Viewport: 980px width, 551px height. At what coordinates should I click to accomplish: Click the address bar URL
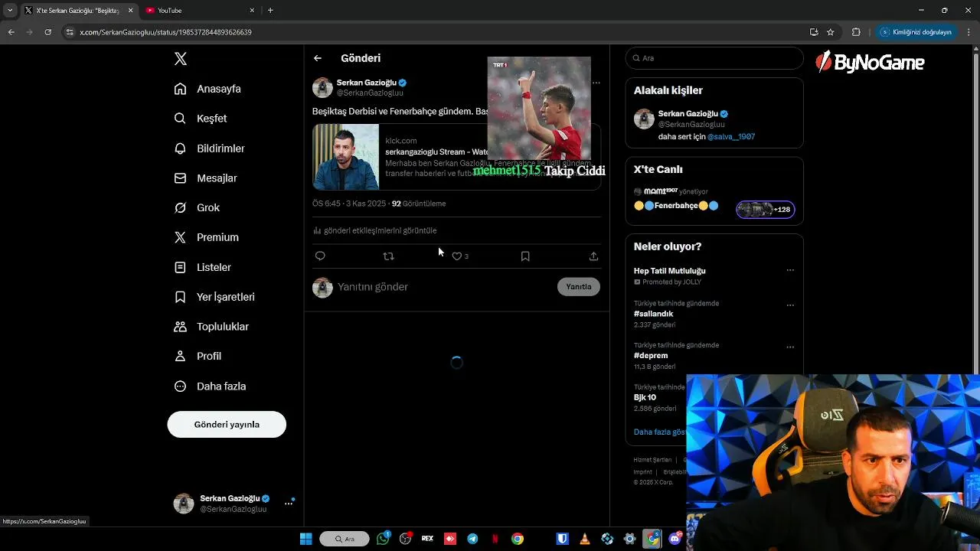tap(165, 32)
